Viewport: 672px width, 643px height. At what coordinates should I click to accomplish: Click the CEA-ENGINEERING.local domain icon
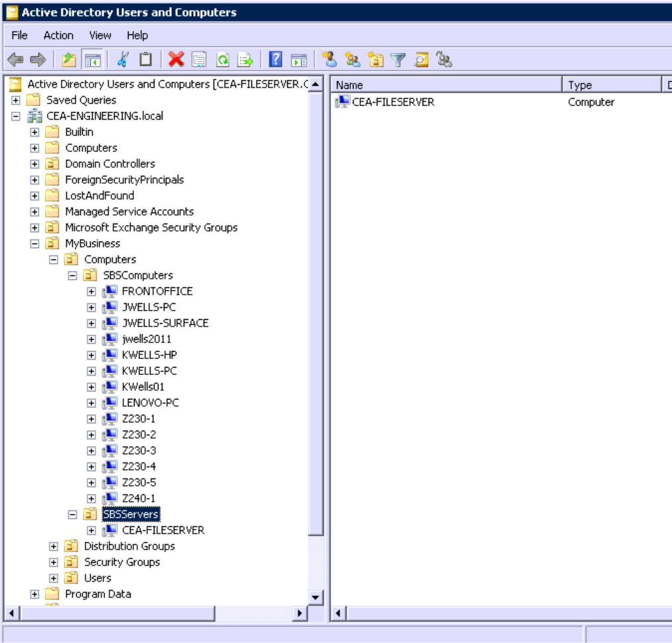coord(34,116)
